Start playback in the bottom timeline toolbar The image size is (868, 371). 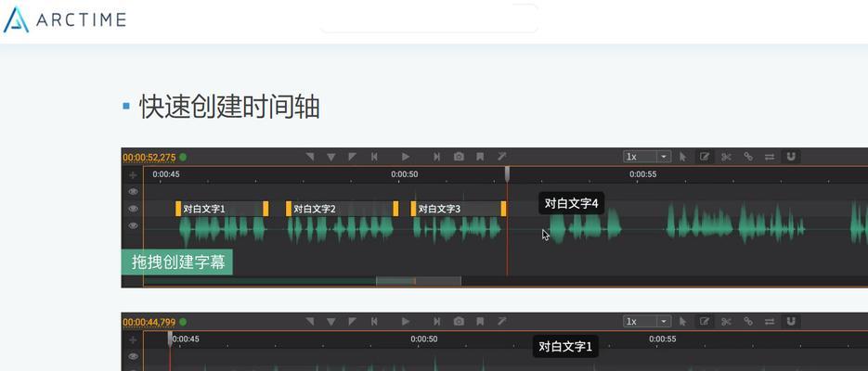click(406, 321)
